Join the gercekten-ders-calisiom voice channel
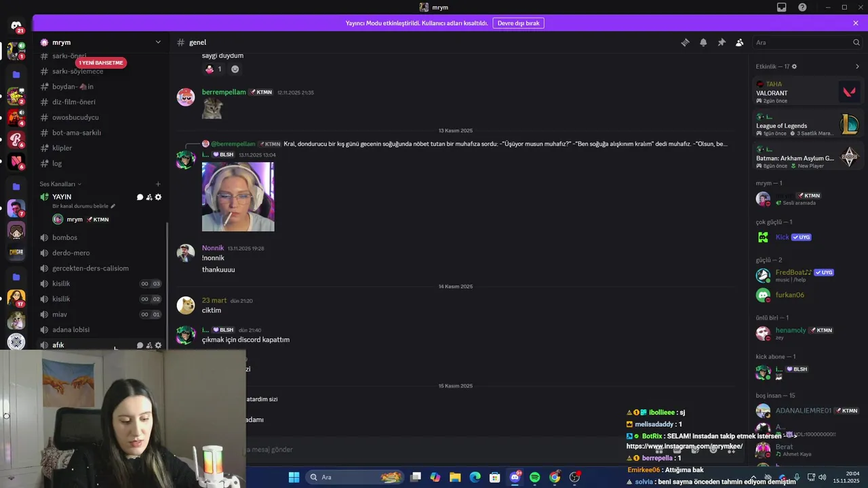This screenshot has width=868, height=488. click(102, 268)
